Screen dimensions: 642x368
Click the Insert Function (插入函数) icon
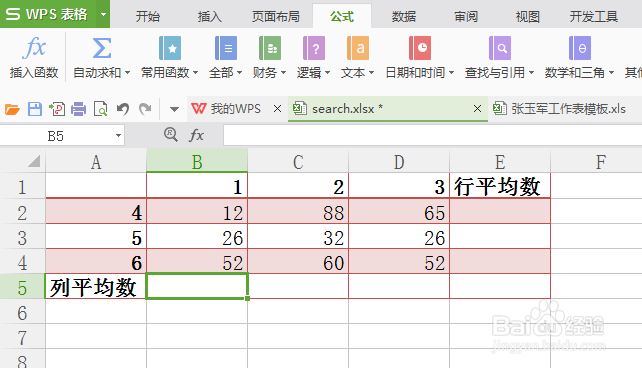[x=34, y=47]
